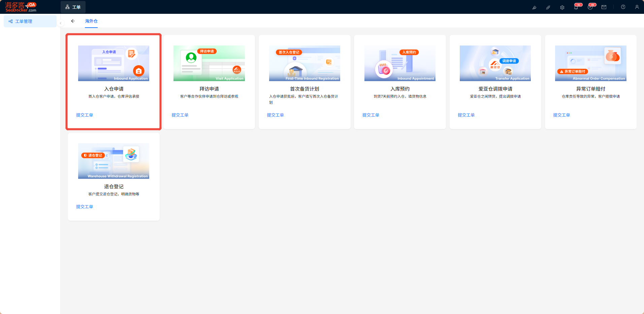Select the 工单 tab in top bar
Image resolution: width=644 pixels, height=314 pixels.
pyautogui.click(x=73, y=7)
